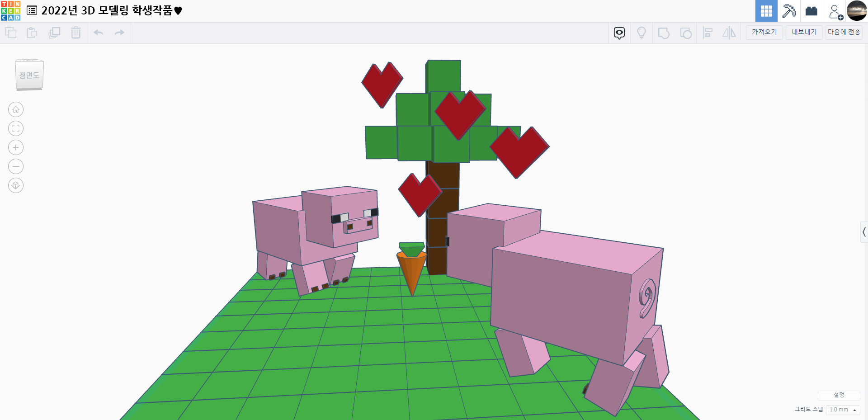Expand the collapsed shapes panel arrow
This screenshot has width=868, height=420.
pyautogui.click(x=864, y=232)
